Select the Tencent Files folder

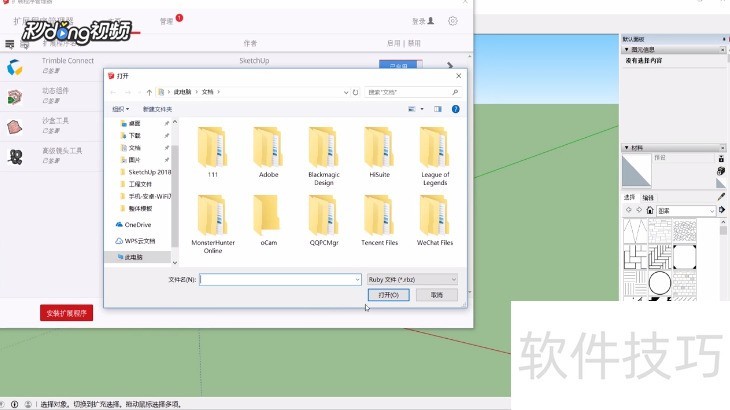click(x=379, y=220)
